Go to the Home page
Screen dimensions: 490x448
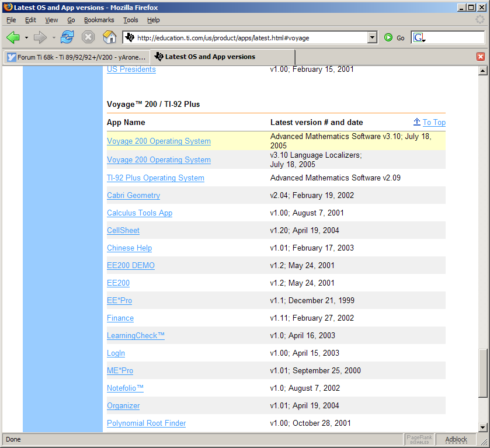pos(109,37)
